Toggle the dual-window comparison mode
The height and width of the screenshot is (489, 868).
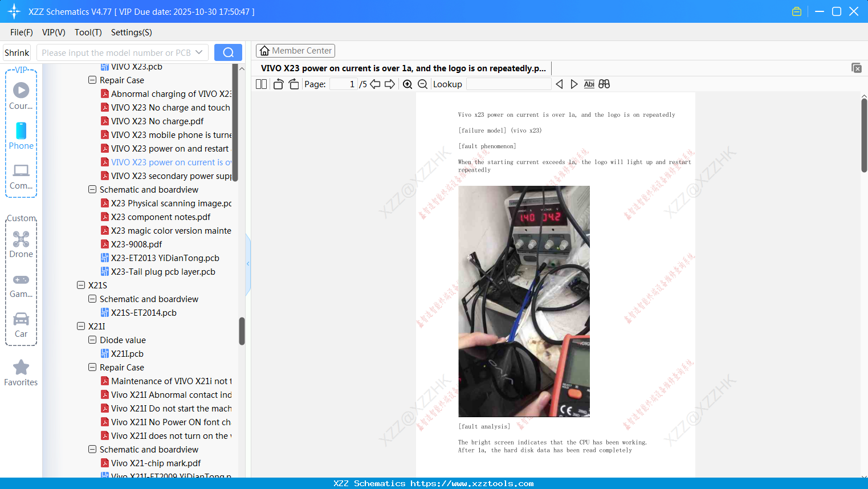coord(604,84)
